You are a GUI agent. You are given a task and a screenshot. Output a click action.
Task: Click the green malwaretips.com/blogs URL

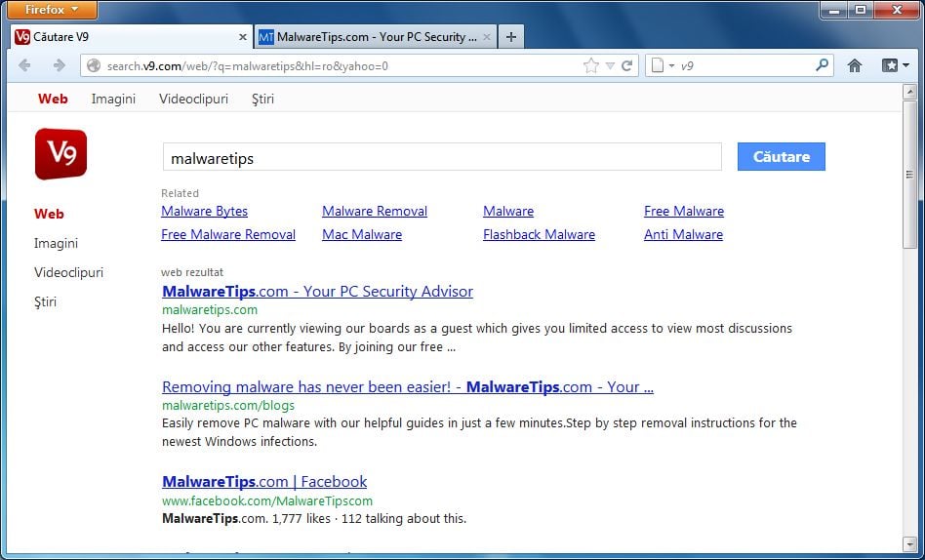[228, 406]
